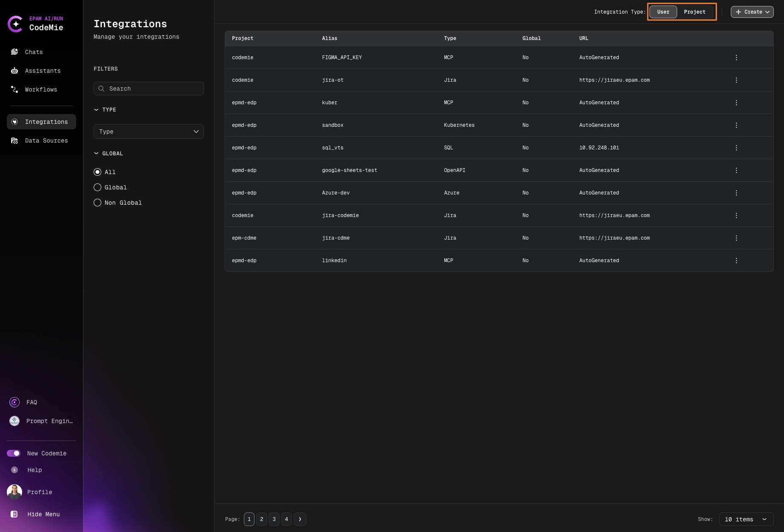Click the Create button
The image size is (784, 532).
(x=752, y=11)
